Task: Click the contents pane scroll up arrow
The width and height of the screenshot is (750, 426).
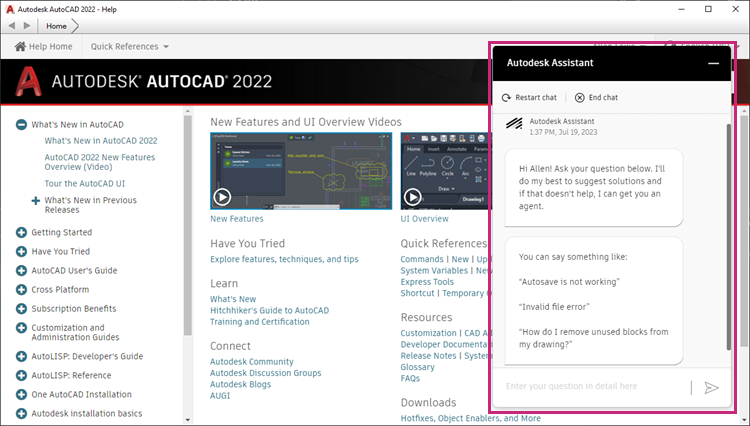Action: pyautogui.click(x=188, y=111)
